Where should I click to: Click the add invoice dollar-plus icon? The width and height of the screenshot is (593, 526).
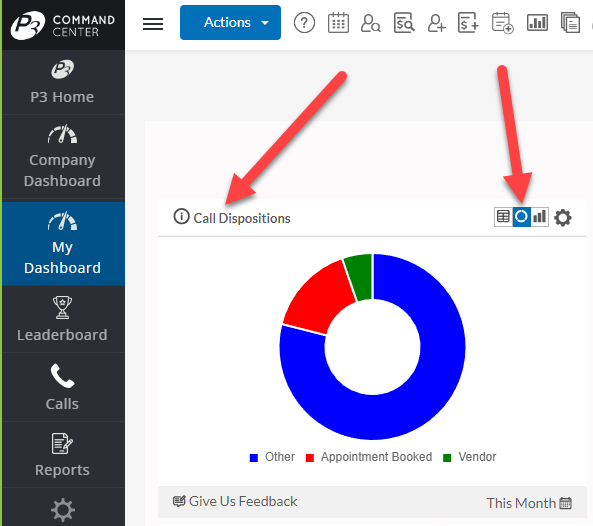[468, 23]
